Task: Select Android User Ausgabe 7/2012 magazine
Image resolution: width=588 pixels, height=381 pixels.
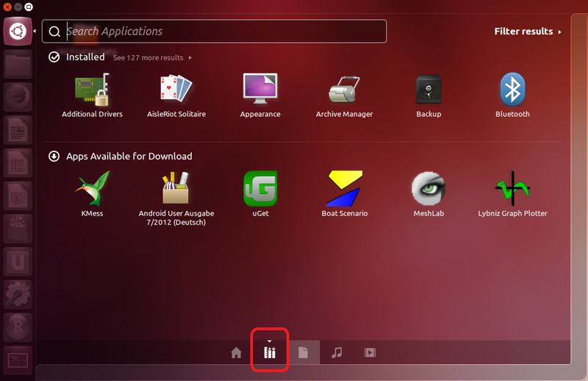Action: point(176,199)
